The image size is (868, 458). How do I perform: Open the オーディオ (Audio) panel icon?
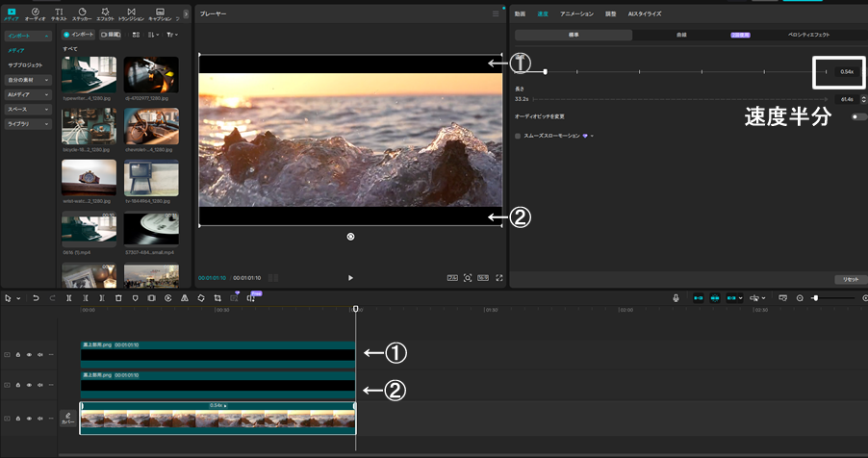point(36,13)
